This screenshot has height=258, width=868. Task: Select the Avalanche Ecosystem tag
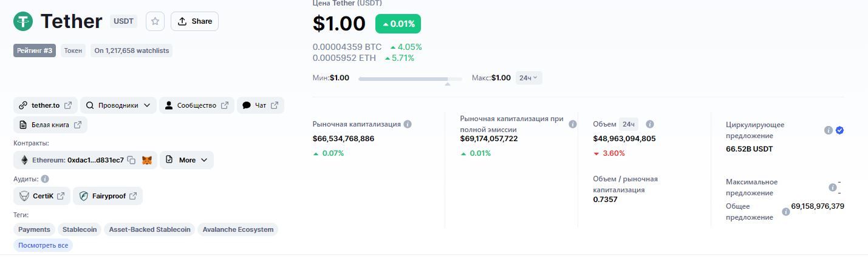[x=238, y=229]
